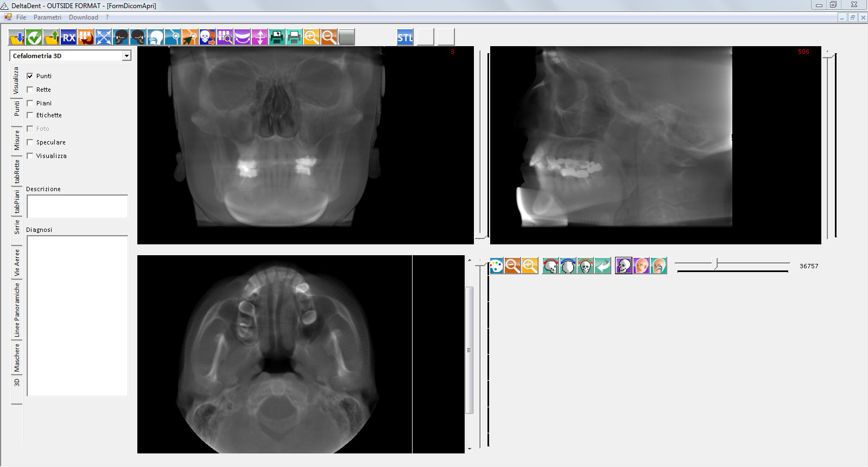The height and width of the screenshot is (467, 868).
Task: Click the white curved back arrow icon
Action: click(x=603, y=266)
